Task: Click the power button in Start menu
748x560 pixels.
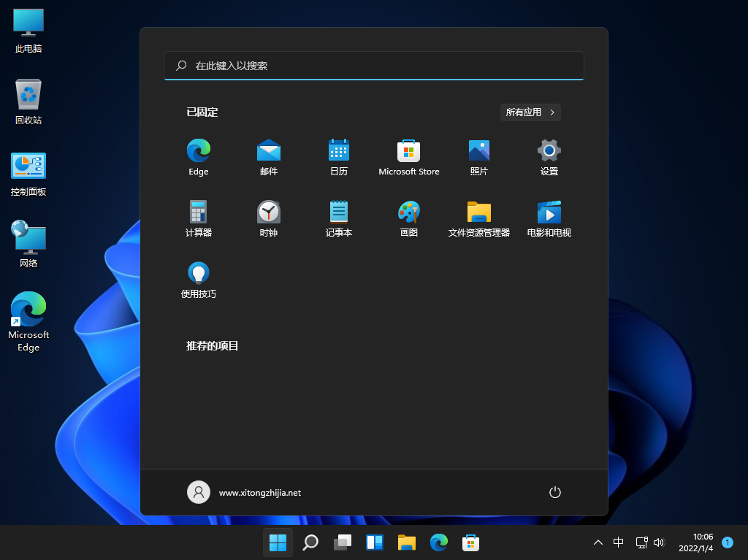Action: click(x=554, y=492)
